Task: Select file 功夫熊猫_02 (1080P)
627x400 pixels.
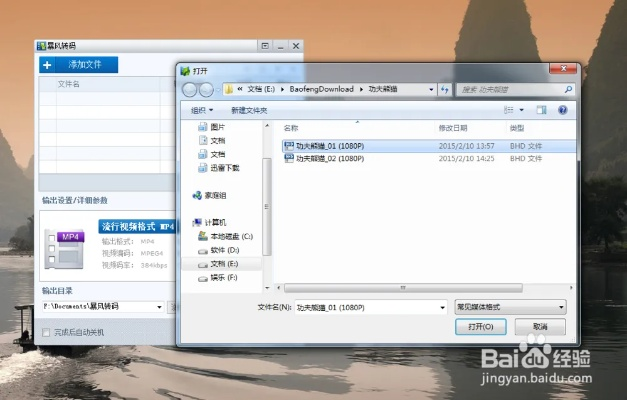Action: click(x=329, y=159)
